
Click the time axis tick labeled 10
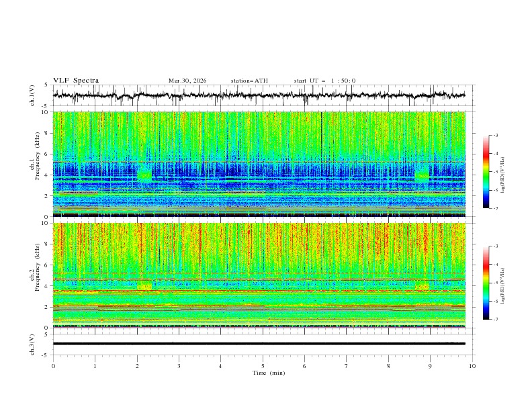pos(472,366)
